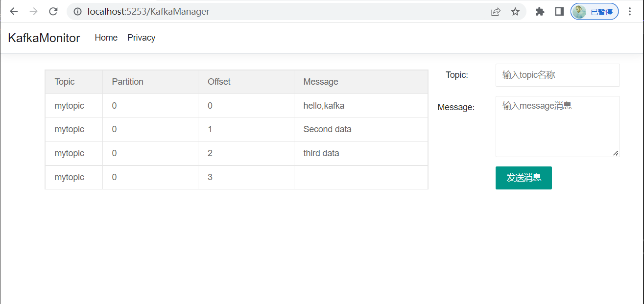644x304 pixels.
Task: Select the 'hello,kafka' message cell
Action: (x=361, y=106)
